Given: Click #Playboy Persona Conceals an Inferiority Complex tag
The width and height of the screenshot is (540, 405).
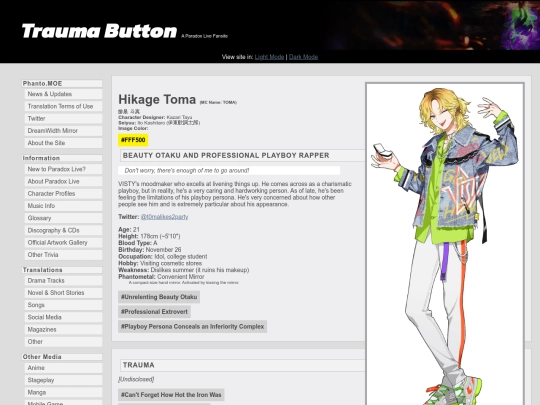Looking at the screenshot, I should [x=192, y=326].
